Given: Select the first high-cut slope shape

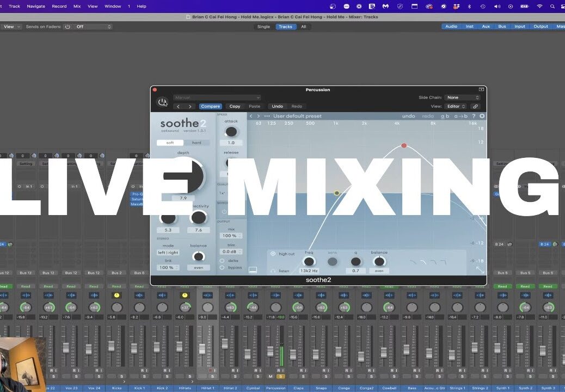Looking at the screenshot, I should click(x=414, y=262).
